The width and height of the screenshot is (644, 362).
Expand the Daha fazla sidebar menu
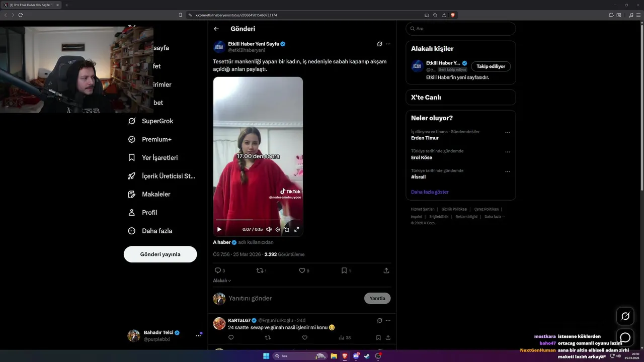tap(151, 231)
